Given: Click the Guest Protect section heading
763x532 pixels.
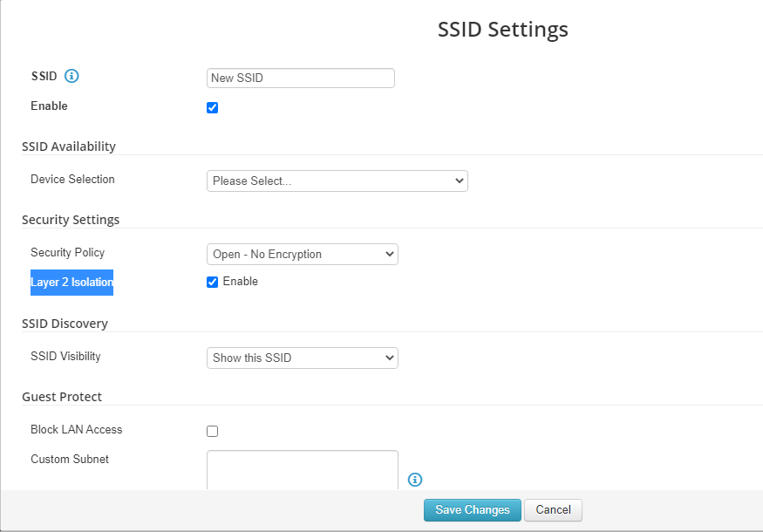Looking at the screenshot, I should coord(60,397).
